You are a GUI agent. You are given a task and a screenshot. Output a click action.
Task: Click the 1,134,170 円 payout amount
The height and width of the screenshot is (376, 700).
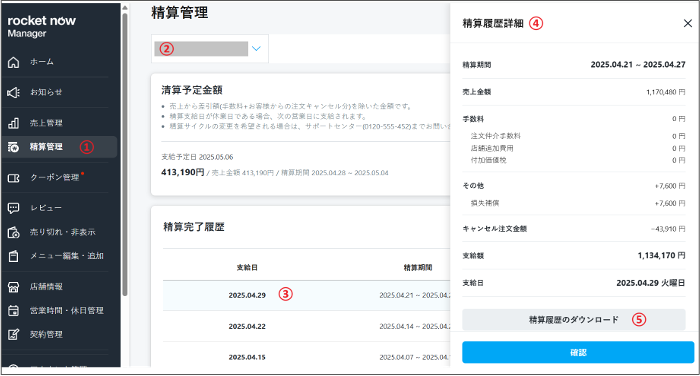[661, 255]
